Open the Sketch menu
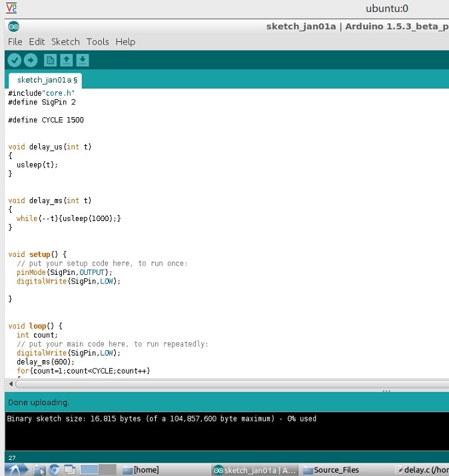This screenshot has width=449, height=476. 65,41
